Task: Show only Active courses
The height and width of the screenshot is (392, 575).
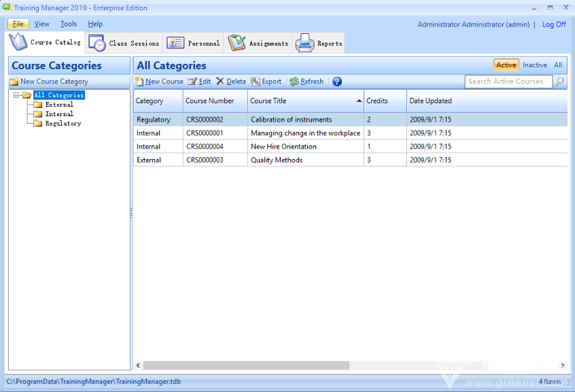Action: point(506,65)
